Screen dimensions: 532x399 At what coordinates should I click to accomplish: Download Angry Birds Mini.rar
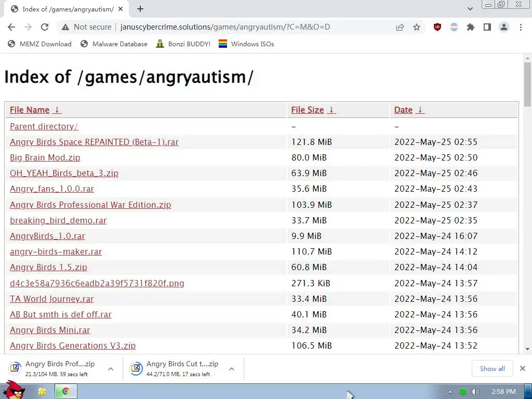[x=50, y=330]
